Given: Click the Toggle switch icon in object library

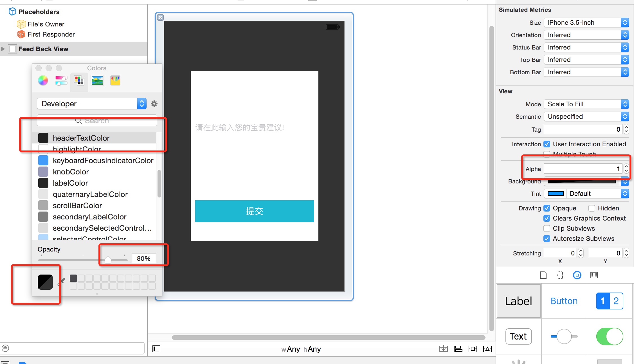Looking at the screenshot, I should (x=609, y=336).
